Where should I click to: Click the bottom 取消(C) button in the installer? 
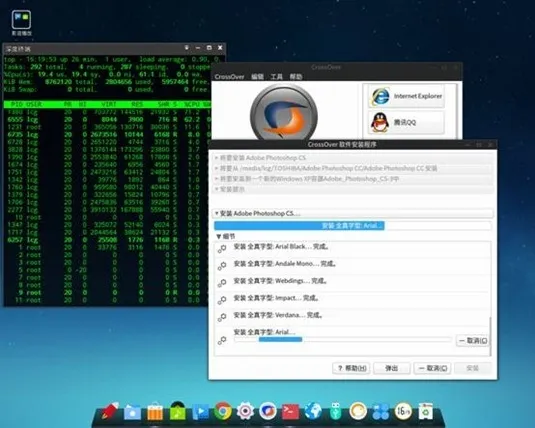(432, 368)
